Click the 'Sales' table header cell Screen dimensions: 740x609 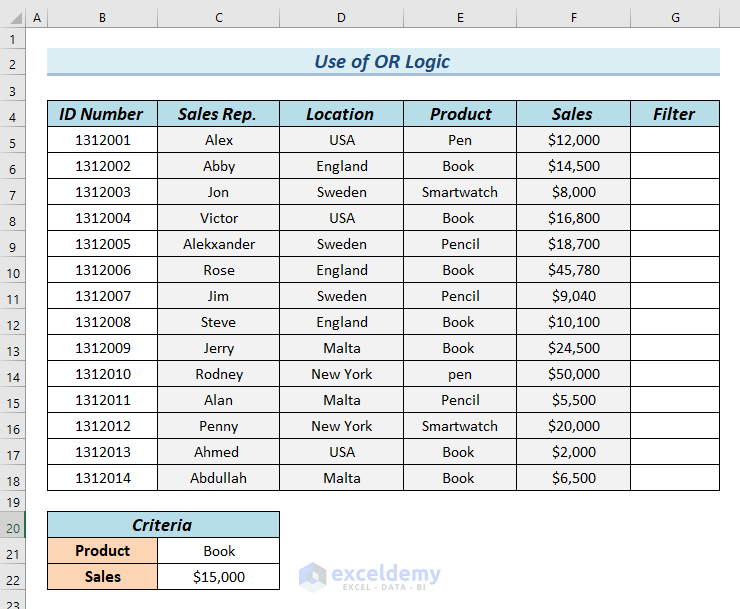point(573,114)
